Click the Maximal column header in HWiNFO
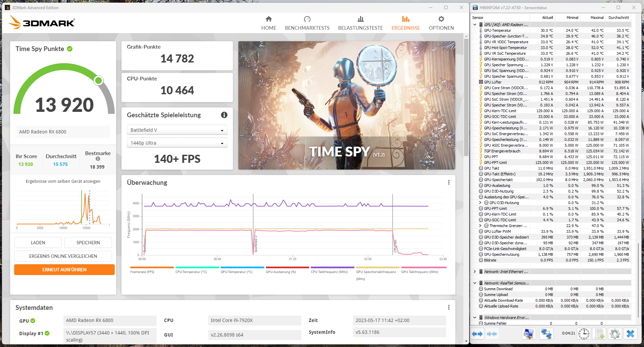 (x=593, y=18)
